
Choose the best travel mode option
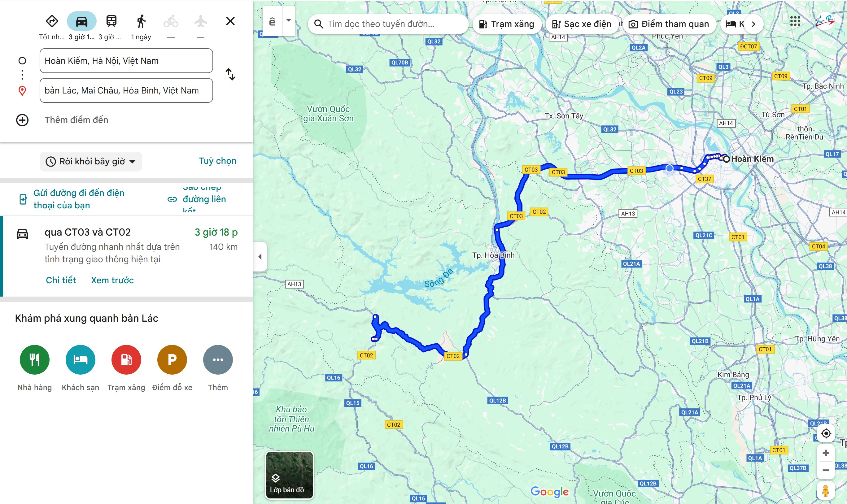(52, 21)
